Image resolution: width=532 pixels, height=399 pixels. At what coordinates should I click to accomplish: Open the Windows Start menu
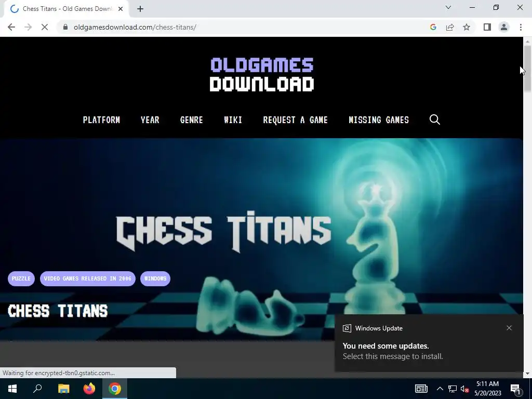pyautogui.click(x=12, y=389)
